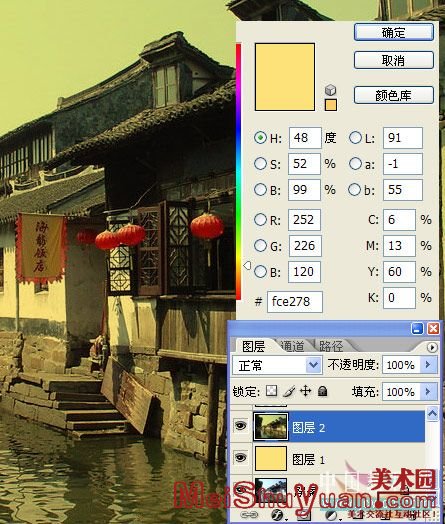Click the hue slider triangle handle
The width and height of the screenshot is (445, 524).
click(247, 266)
